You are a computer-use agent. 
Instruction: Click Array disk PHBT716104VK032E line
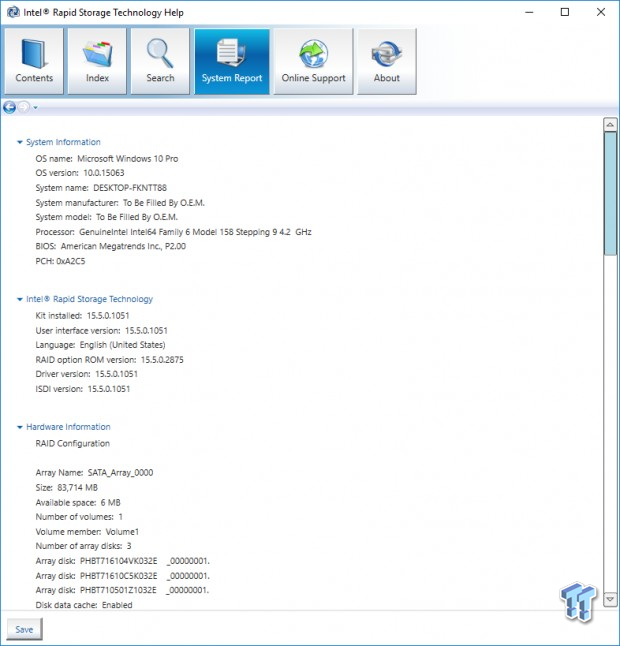pyautogui.click(x=123, y=561)
